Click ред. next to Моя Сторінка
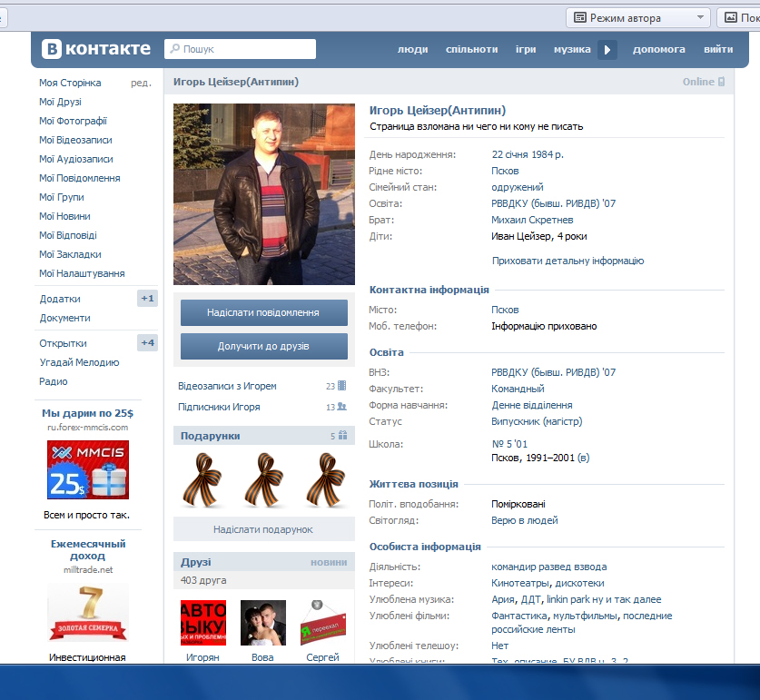The image size is (760, 700). coord(141,83)
